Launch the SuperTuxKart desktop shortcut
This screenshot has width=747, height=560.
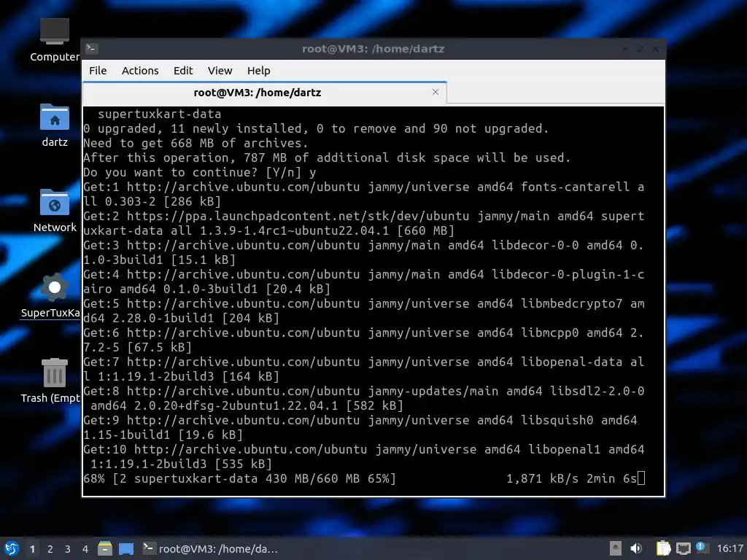(50, 295)
